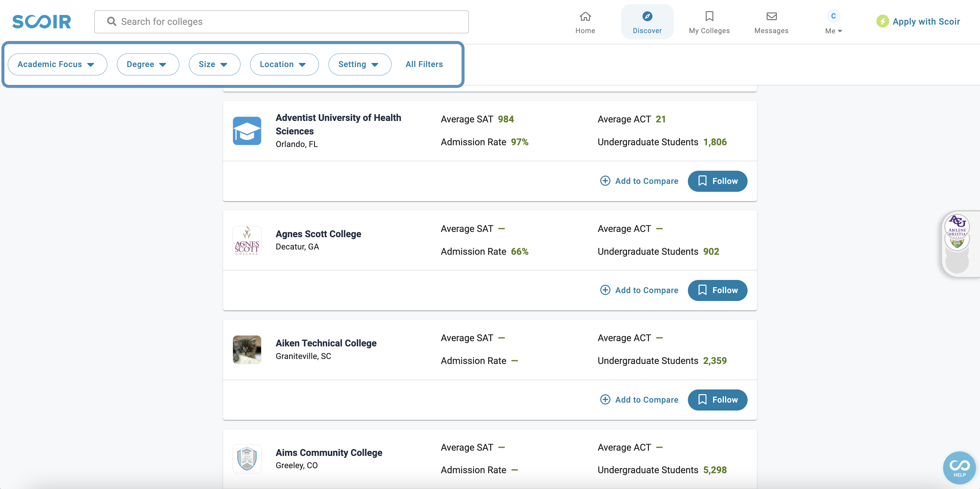Open Aiken Technical College page
The height and width of the screenshot is (489, 980).
pyautogui.click(x=326, y=343)
